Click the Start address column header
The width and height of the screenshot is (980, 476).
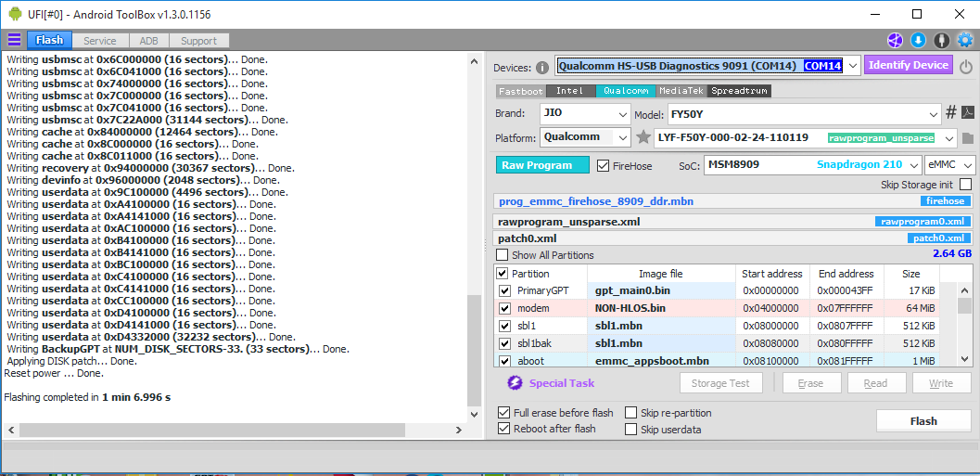pyautogui.click(x=772, y=274)
